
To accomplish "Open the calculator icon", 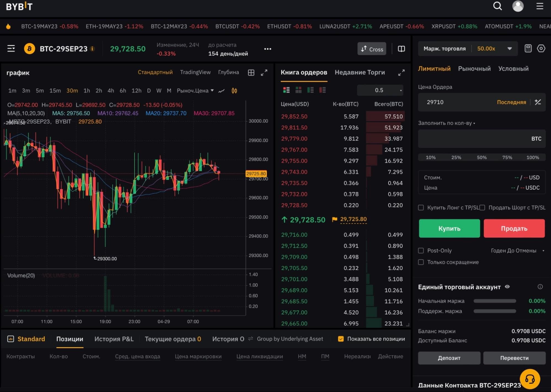I will pyautogui.click(x=528, y=48).
